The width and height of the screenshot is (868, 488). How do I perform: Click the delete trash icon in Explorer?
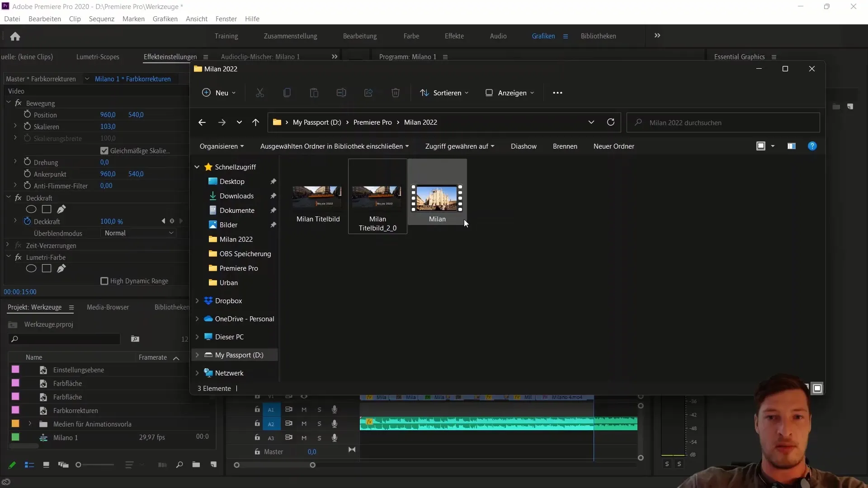[396, 93]
